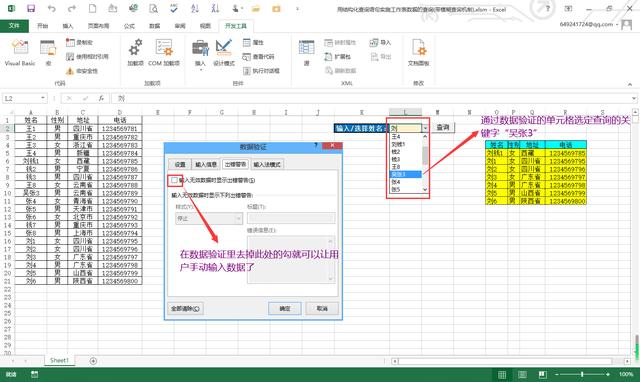The width and height of the screenshot is (640, 382).
Task: Import XML data (导入)
Action: [x=380, y=42]
